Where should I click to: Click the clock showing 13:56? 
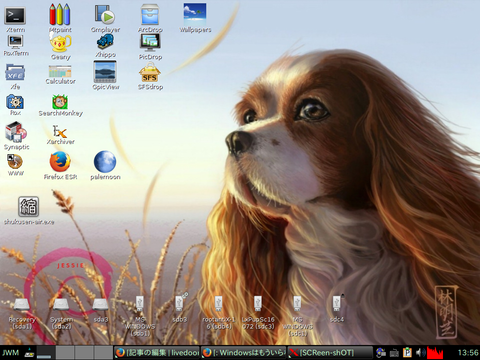[468, 353]
